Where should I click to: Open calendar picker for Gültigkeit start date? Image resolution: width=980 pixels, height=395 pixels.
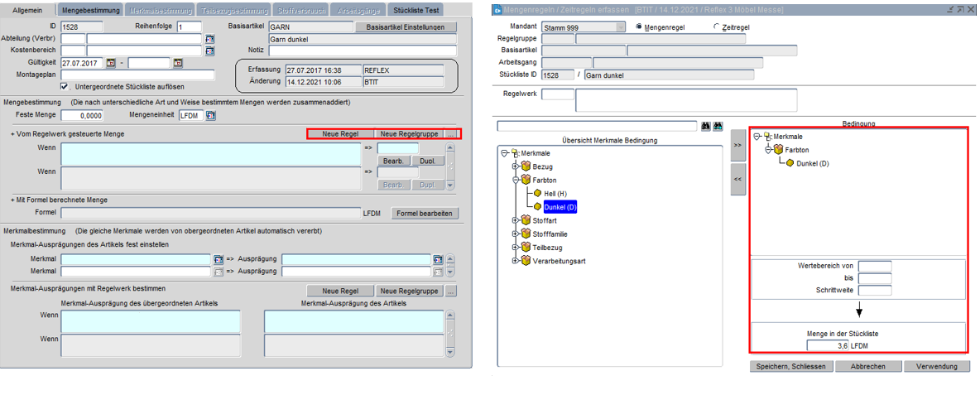[111, 63]
